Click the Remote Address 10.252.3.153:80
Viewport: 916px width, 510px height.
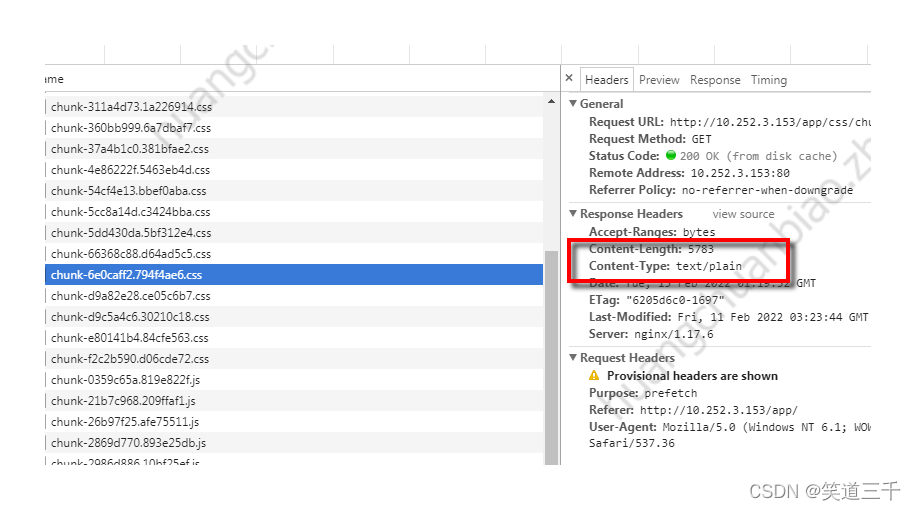(740, 173)
